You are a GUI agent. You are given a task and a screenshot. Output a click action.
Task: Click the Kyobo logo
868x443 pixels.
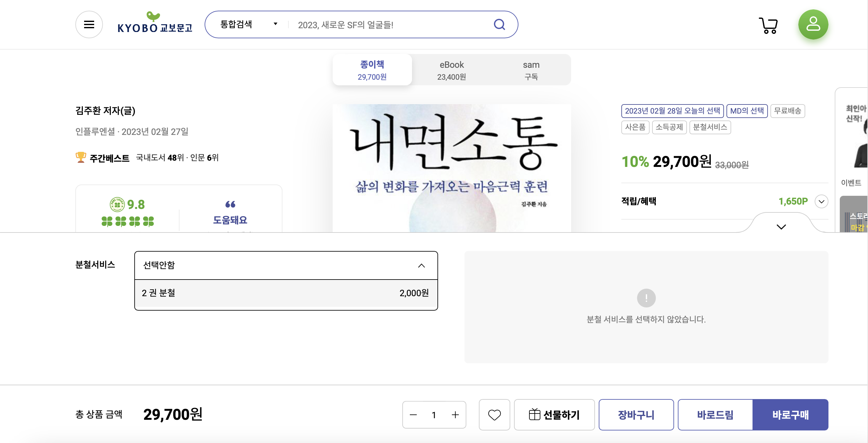(x=155, y=24)
